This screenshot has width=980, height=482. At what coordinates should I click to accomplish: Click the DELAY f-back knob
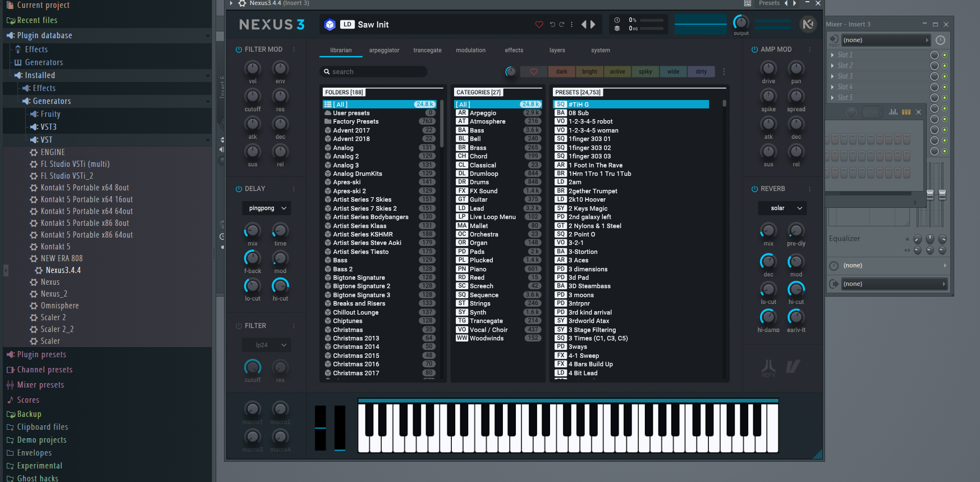click(x=253, y=258)
